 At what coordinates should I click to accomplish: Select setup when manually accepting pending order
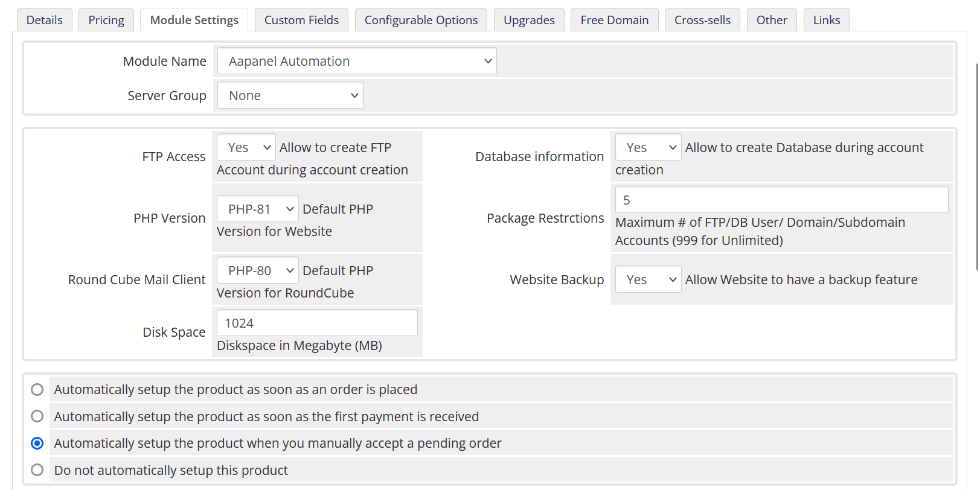click(x=37, y=443)
